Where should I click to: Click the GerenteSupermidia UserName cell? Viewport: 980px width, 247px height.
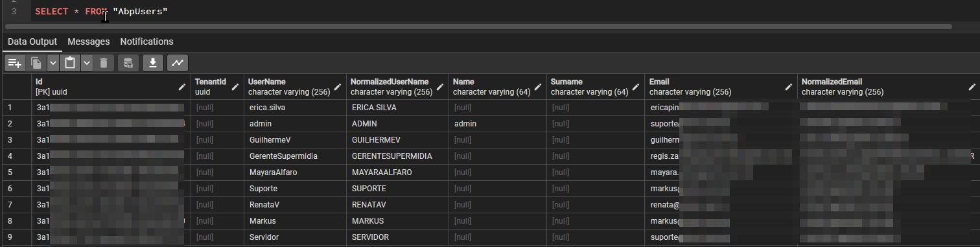[x=295, y=156]
